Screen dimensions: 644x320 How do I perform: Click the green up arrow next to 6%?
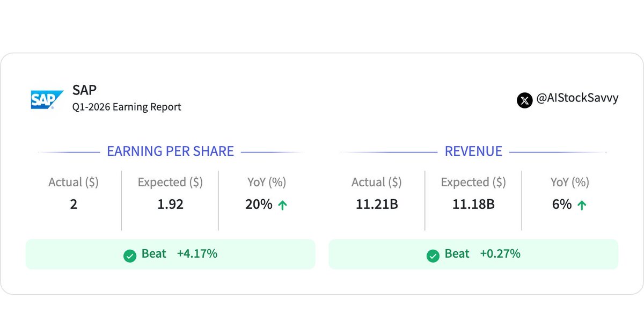coord(581,205)
